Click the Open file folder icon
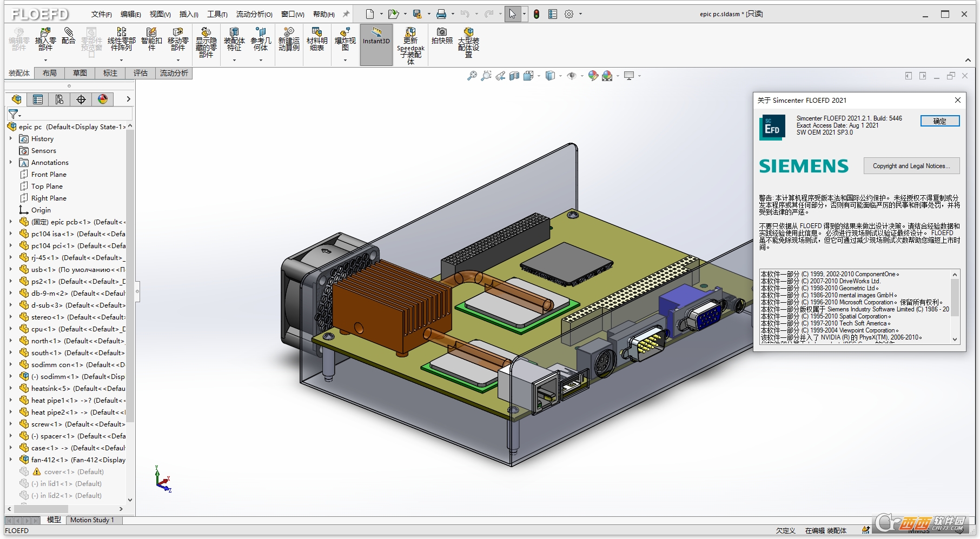The image size is (980, 539). (393, 14)
